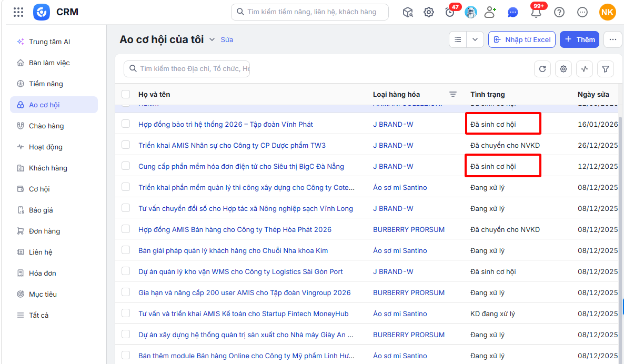
Task: Open notifications bell with 99+ badge
Action: 537,12
